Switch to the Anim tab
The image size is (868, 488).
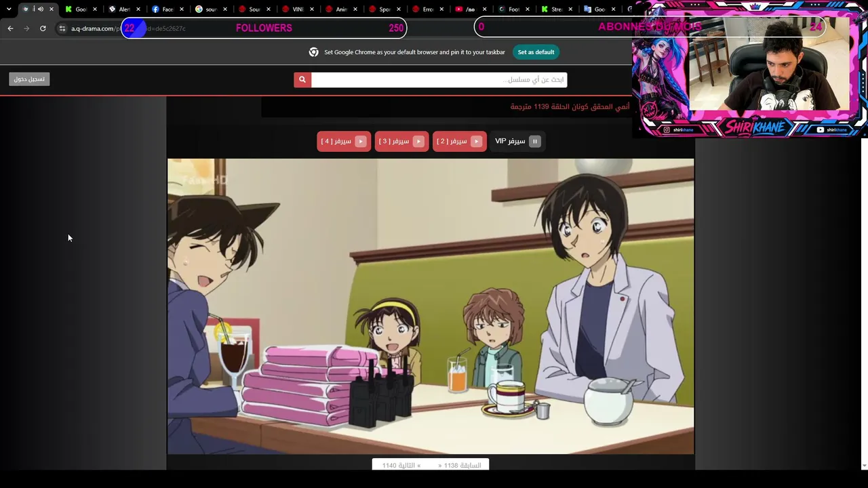pyautogui.click(x=340, y=9)
